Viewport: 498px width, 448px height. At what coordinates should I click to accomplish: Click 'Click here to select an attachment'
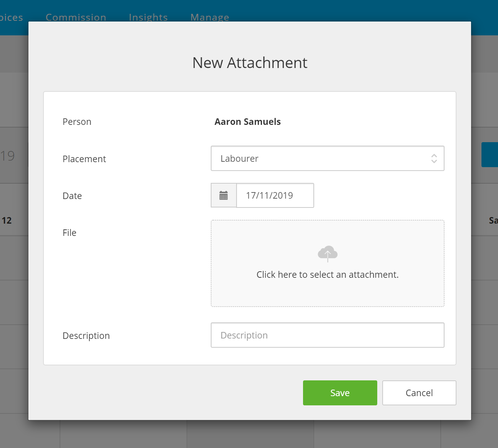pyautogui.click(x=328, y=275)
